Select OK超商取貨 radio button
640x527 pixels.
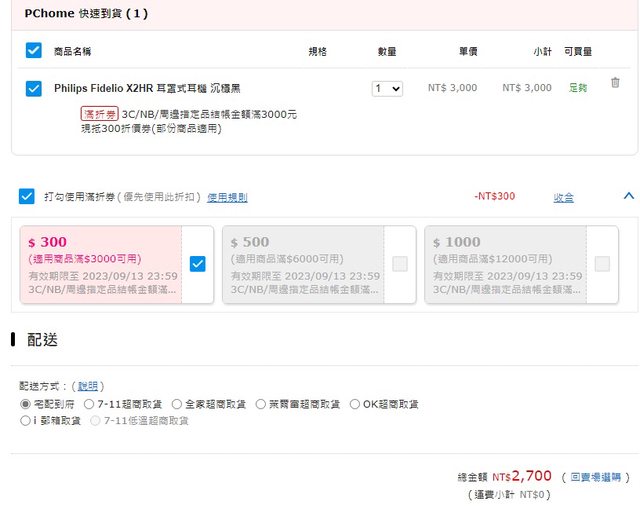pos(354,404)
